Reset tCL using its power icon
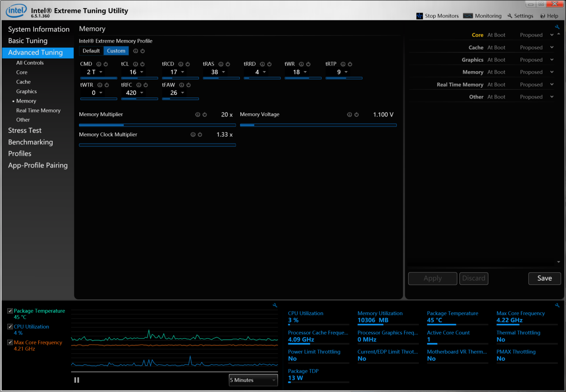 pos(143,64)
